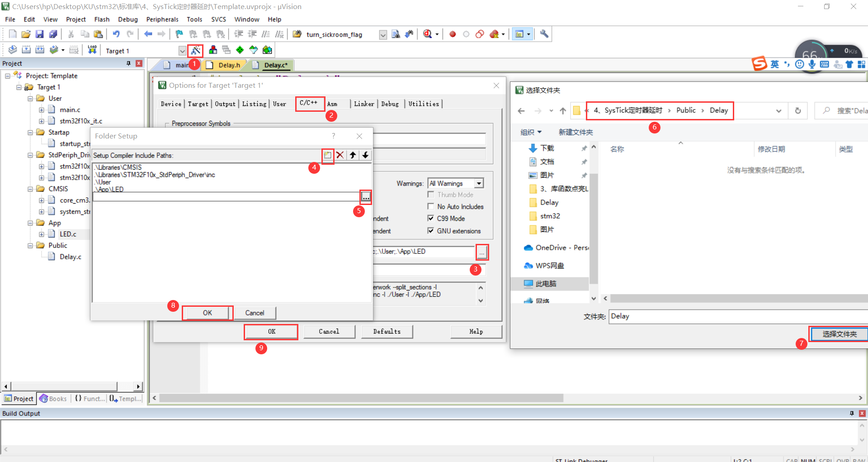Image resolution: width=868 pixels, height=462 pixels.
Task: Undo the last edit
Action: [x=116, y=34]
